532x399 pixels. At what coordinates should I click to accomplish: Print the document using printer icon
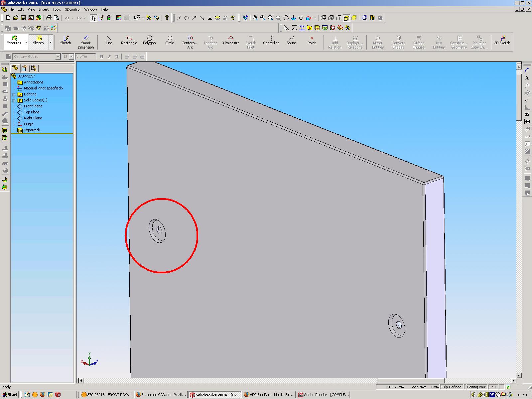point(49,18)
